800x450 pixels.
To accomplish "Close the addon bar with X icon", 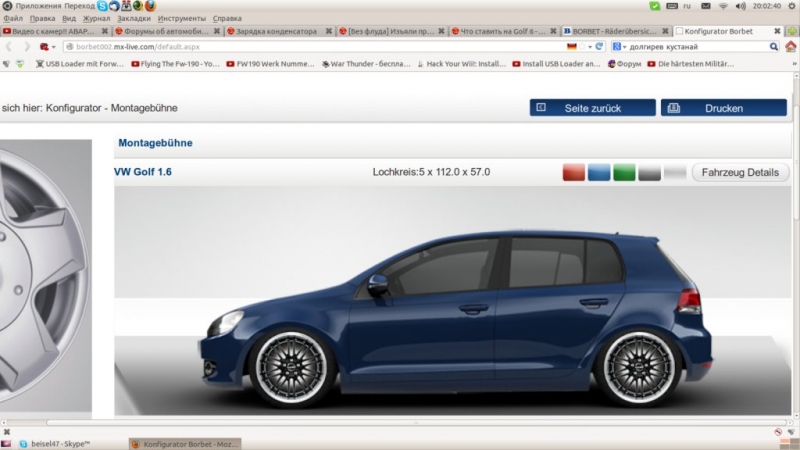I will pos(7,432).
